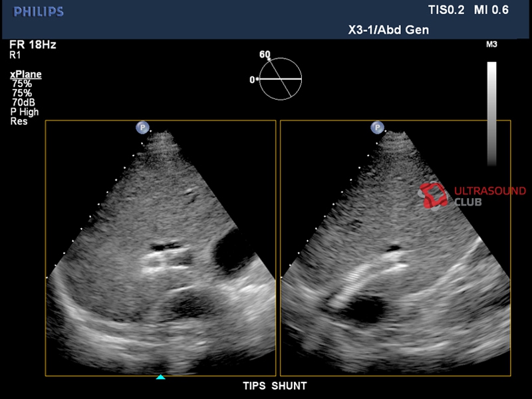Click the 0 degree angle label

[x=252, y=80]
